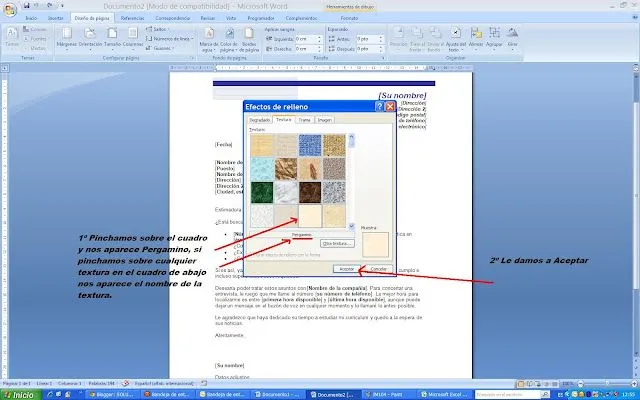Image resolution: width=640 pixels, height=400 pixels.
Task: Click the Otra textura button
Action: click(337, 244)
